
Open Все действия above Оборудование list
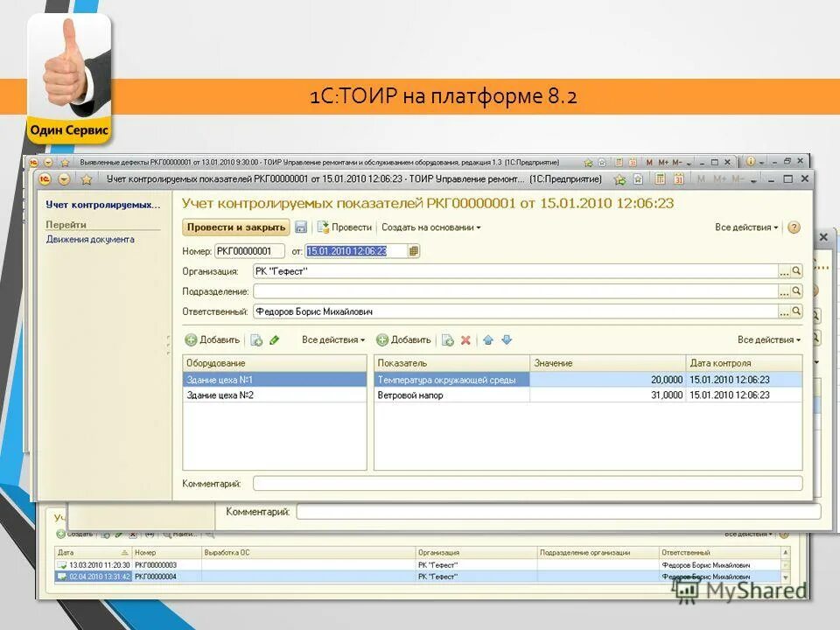[332, 339]
